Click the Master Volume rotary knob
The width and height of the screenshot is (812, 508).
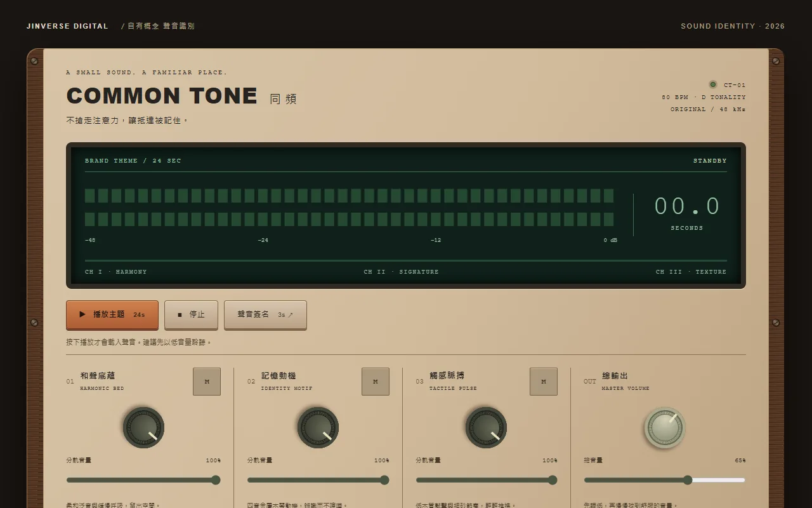click(x=665, y=427)
